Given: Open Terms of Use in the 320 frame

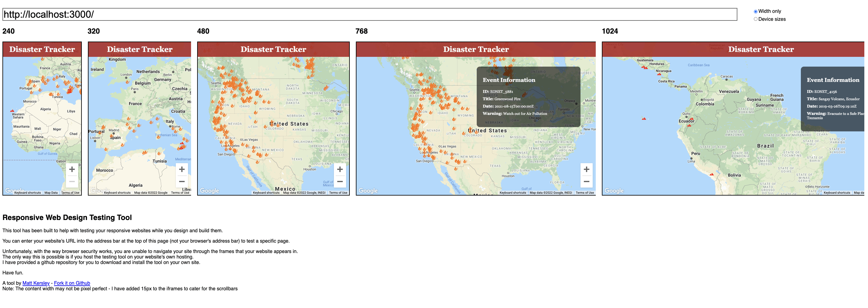Looking at the screenshot, I should click(x=180, y=193).
